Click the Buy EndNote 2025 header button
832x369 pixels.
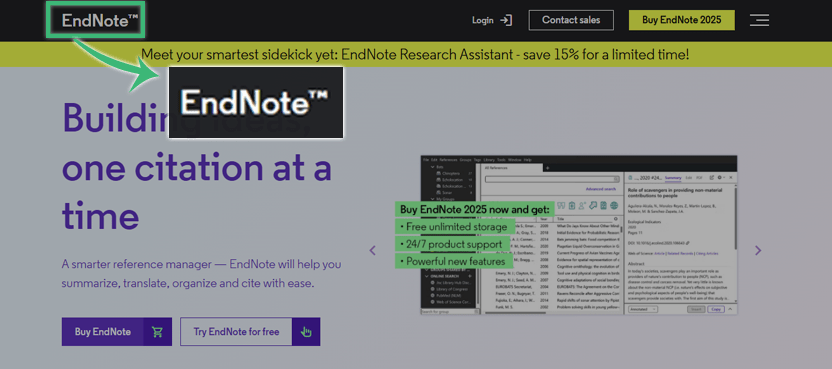(x=682, y=20)
